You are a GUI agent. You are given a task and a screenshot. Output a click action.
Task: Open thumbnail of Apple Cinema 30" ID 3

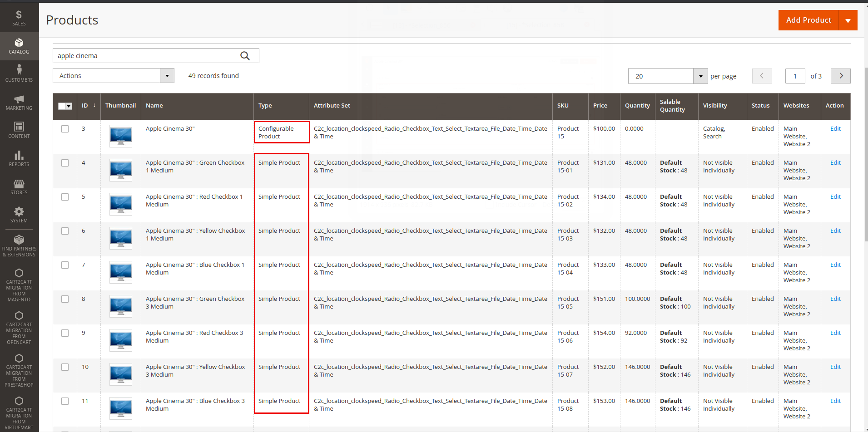[x=121, y=136]
